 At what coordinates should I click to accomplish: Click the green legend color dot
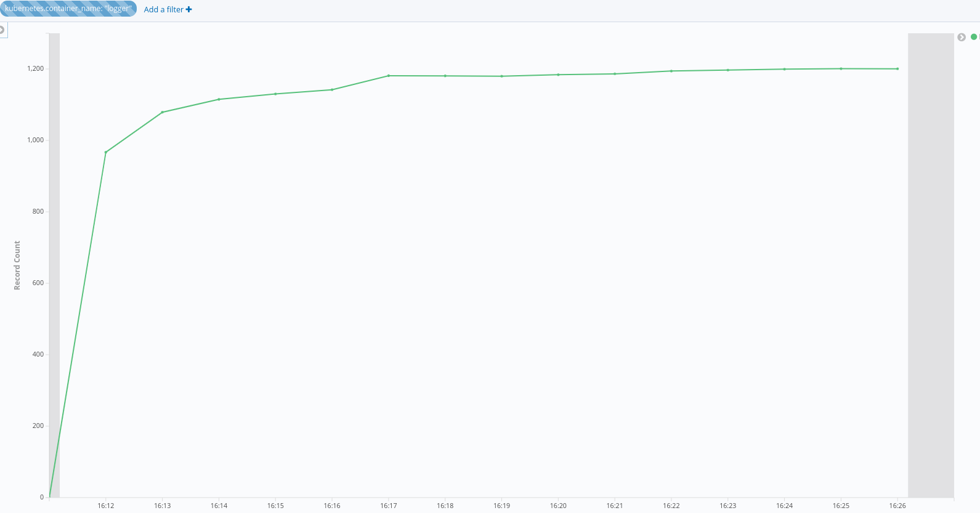pyautogui.click(x=974, y=37)
